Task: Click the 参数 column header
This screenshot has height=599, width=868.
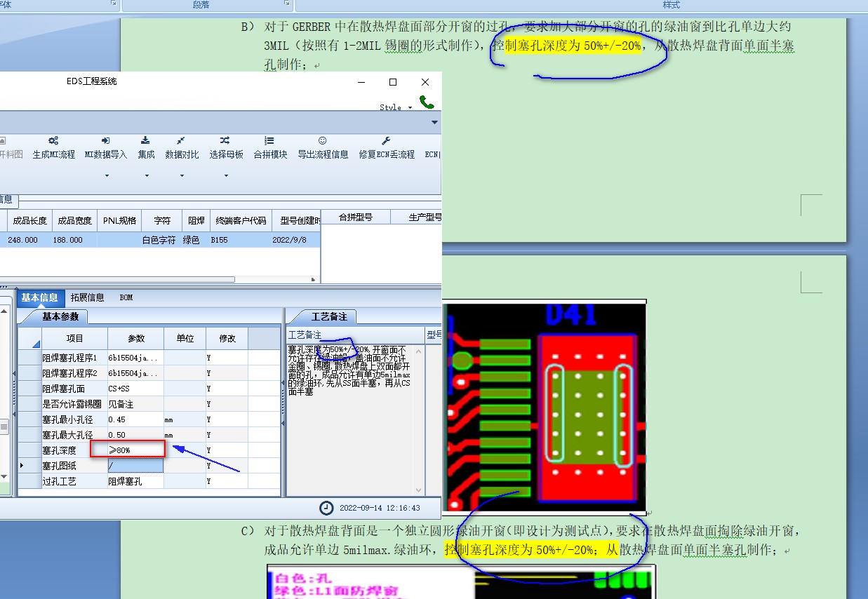Action: tap(135, 338)
